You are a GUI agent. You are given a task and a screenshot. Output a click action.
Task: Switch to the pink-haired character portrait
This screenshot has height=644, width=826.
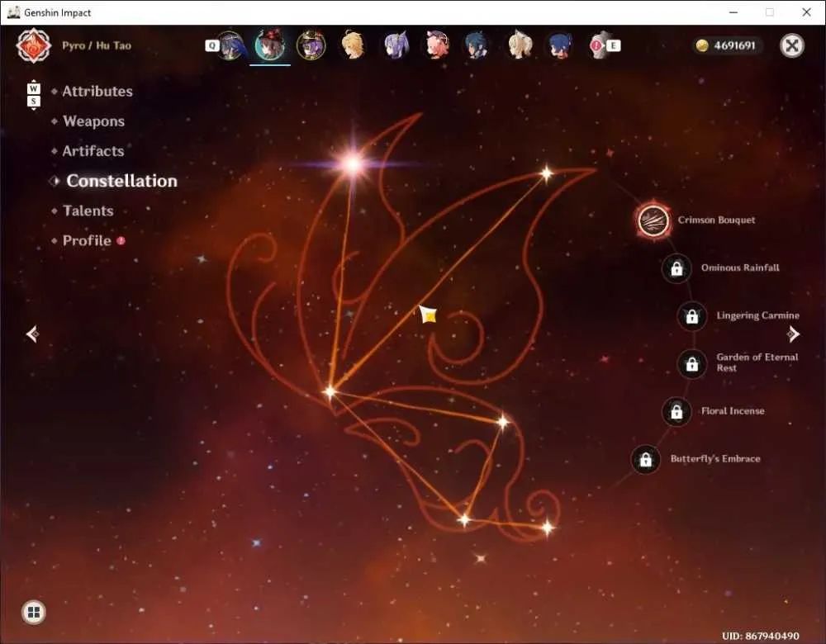click(437, 45)
